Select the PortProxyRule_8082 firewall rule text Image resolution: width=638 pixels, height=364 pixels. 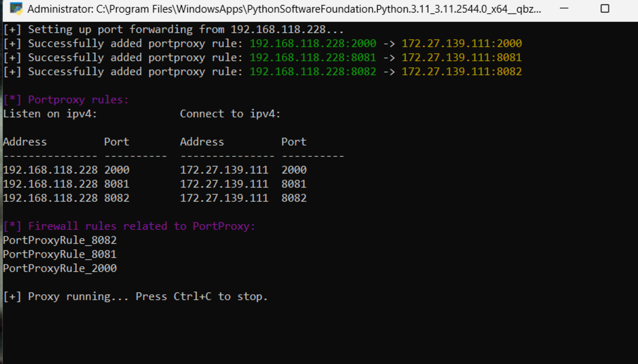click(60, 240)
